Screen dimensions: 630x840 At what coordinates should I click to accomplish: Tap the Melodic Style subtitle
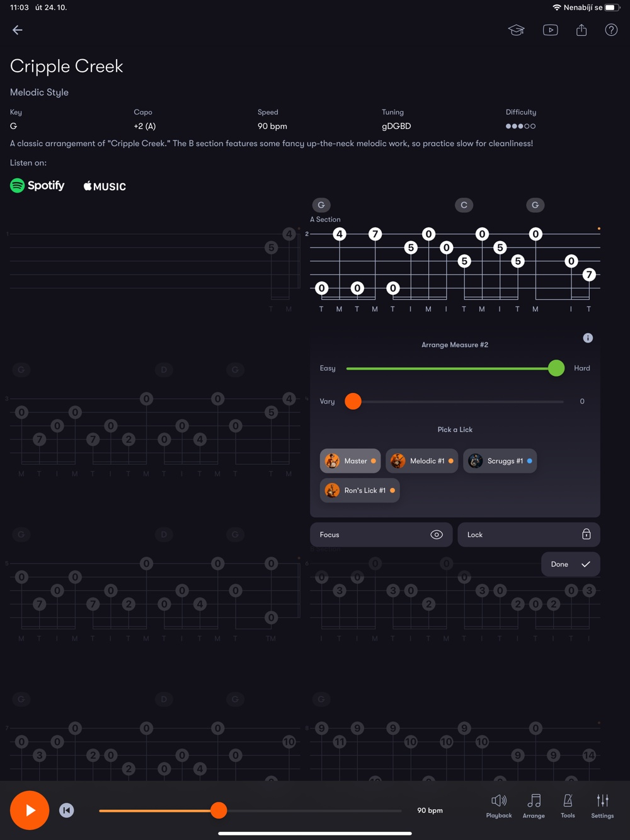(39, 92)
